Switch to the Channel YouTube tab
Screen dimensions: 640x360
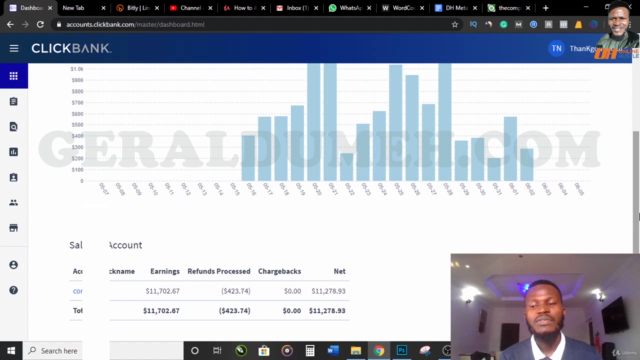pyautogui.click(x=191, y=8)
